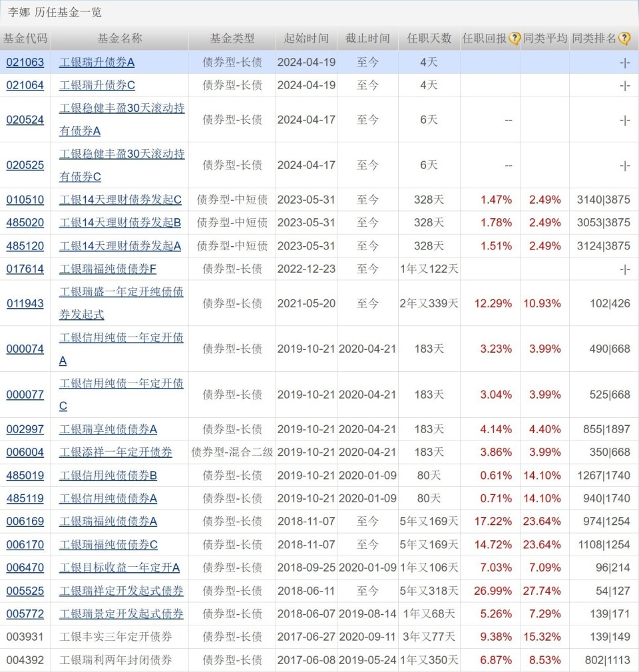Click the 同类平均 column header
The image size is (639, 672).
545,39
